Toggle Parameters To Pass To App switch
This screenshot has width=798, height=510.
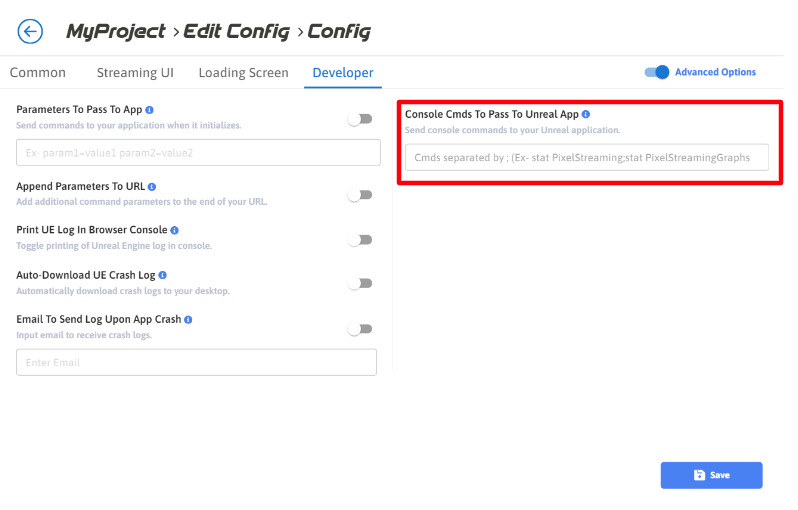tap(359, 119)
